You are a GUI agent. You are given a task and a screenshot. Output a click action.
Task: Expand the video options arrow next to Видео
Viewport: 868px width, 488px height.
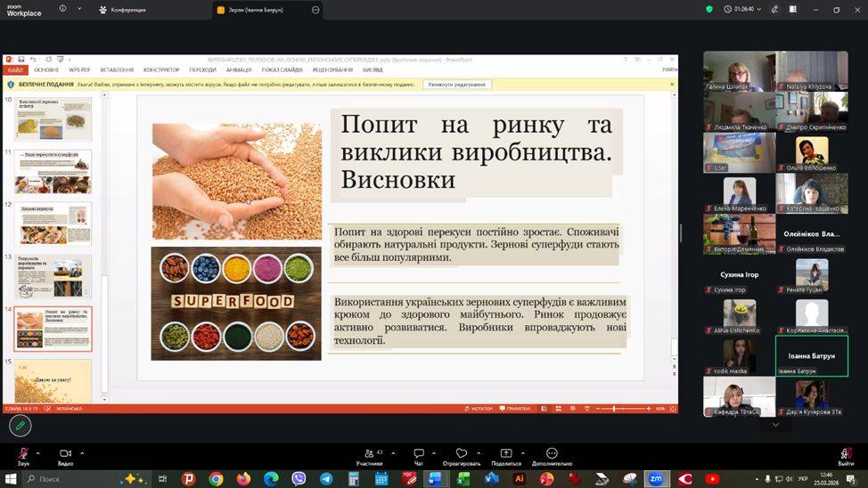(82, 452)
